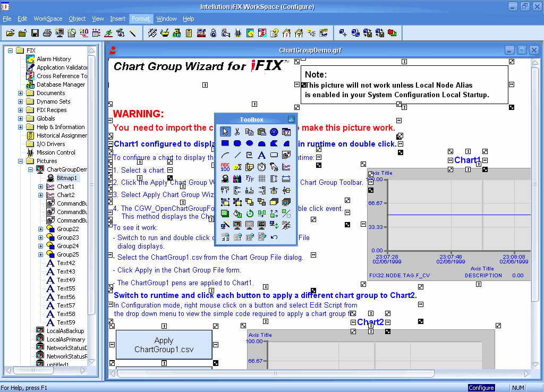Expand the FIX Recipes folder
The width and height of the screenshot is (544, 392).
pos(21,110)
